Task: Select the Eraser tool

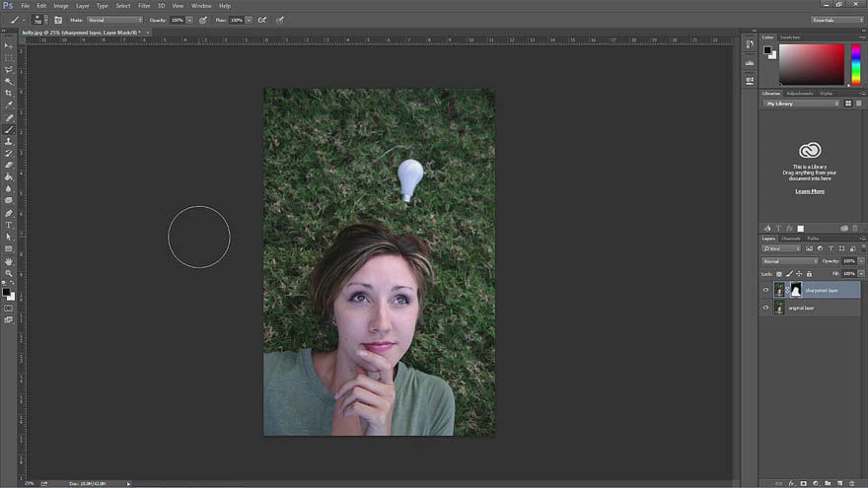Action: 8,165
